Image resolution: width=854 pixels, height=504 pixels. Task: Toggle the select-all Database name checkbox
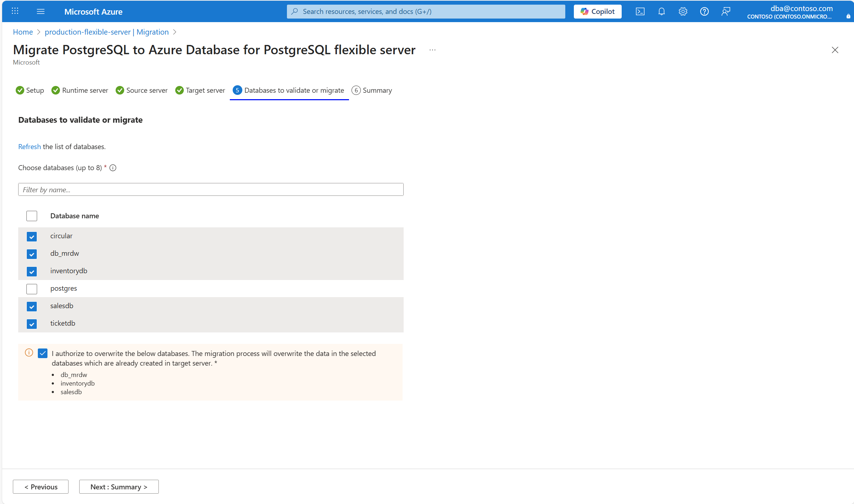click(x=32, y=216)
